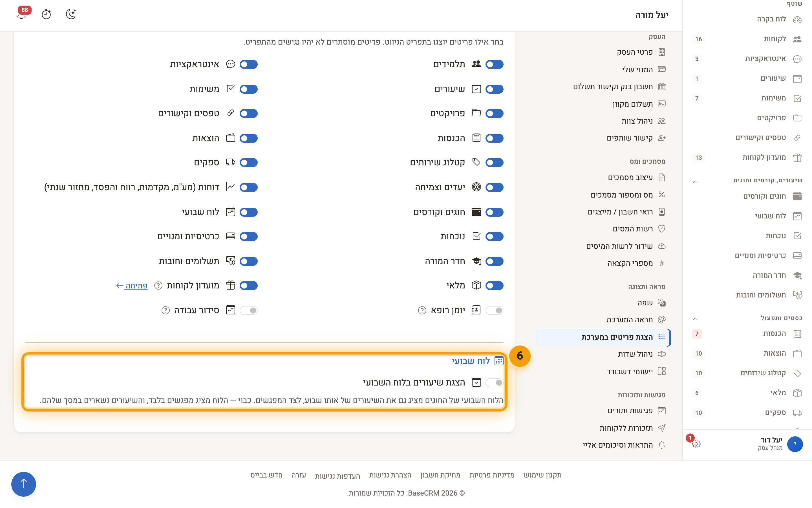The width and height of the screenshot is (812, 508).
Task: Click the מועדון לקוחות gift icon in sidebar
Action: 797,157
